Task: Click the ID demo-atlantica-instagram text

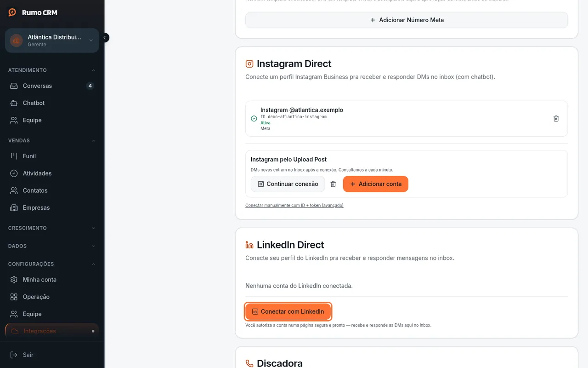Action: (294, 117)
